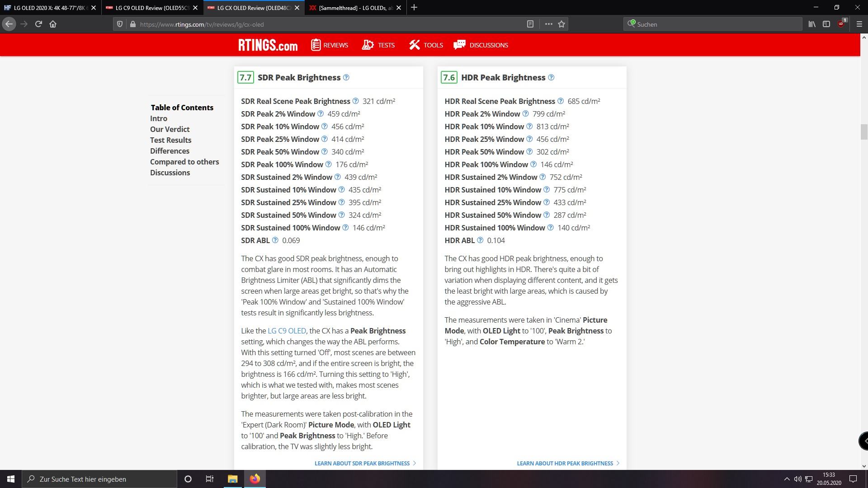Open the DISCUSSIONS menu
Viewport: 868px width, 488px height.
coord(481,45)
